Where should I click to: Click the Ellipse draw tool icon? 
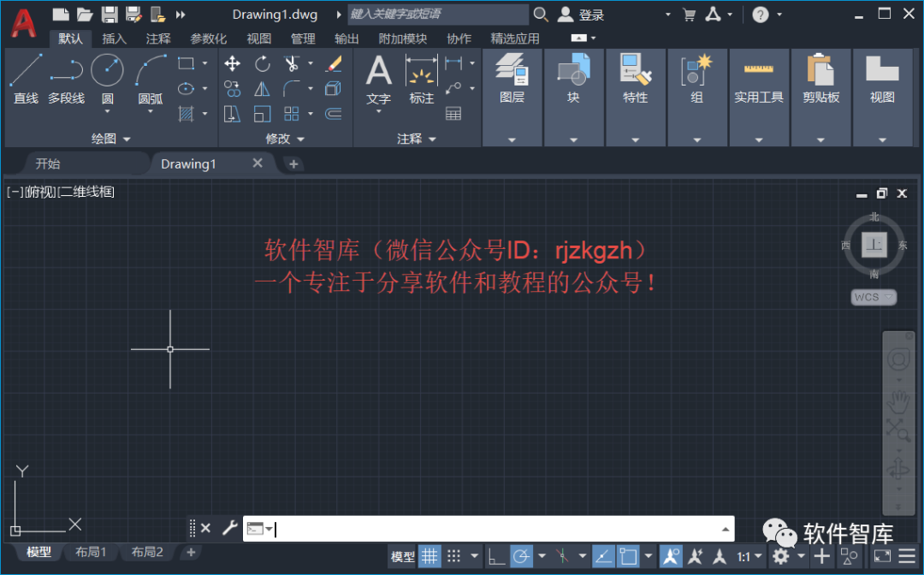pos(187,88)
